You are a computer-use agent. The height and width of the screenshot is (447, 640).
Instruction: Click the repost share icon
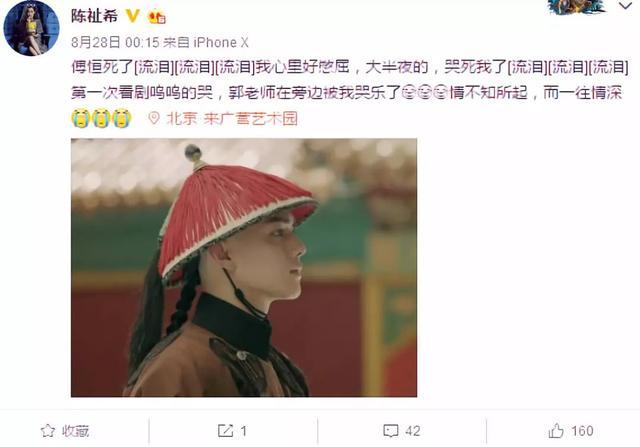225,431
